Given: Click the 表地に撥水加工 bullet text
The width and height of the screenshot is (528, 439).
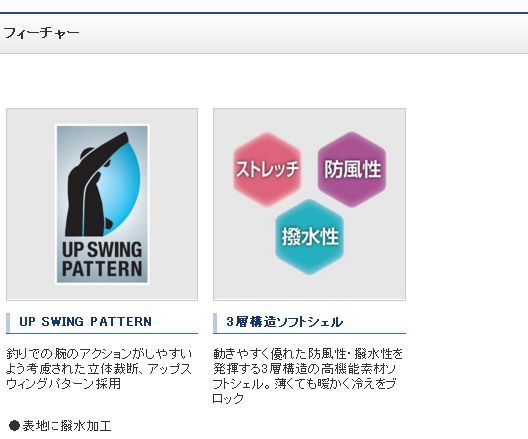Looking at the screenshot, I should [67, 426].
